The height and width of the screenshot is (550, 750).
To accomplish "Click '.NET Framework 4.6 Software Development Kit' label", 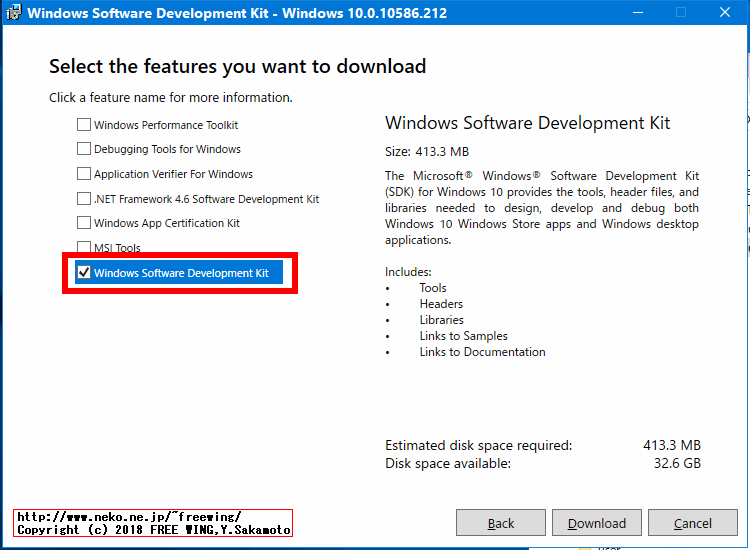I will 207,199.
